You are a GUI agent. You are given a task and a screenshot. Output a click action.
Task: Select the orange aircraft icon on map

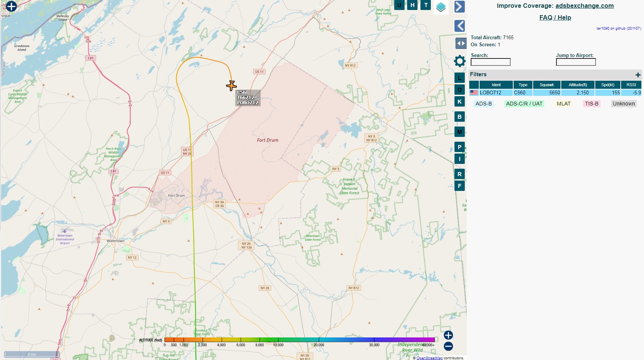[231, 85]
